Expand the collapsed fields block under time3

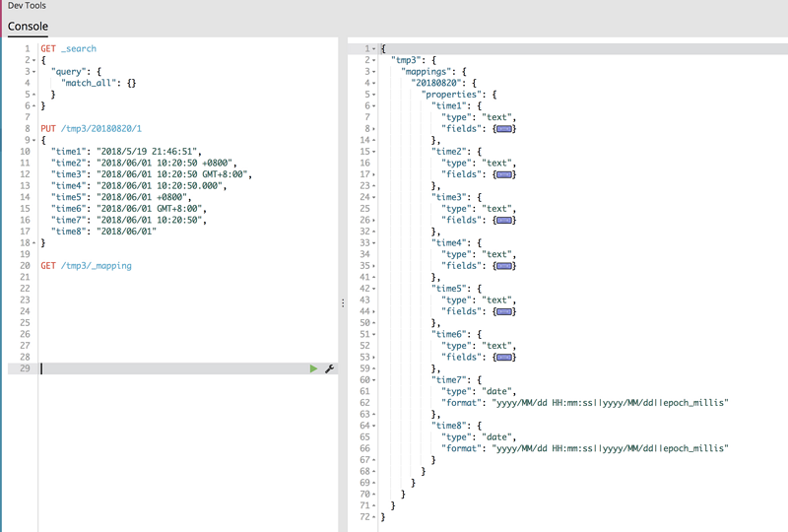click(504, 221)
